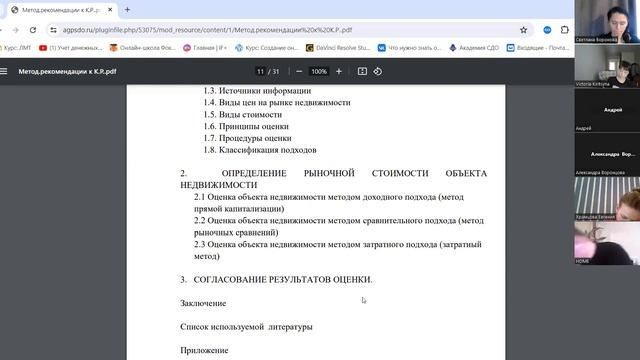Open the blue extension icon in toolbar
The image size is (640, 360).
coord(547,30)
